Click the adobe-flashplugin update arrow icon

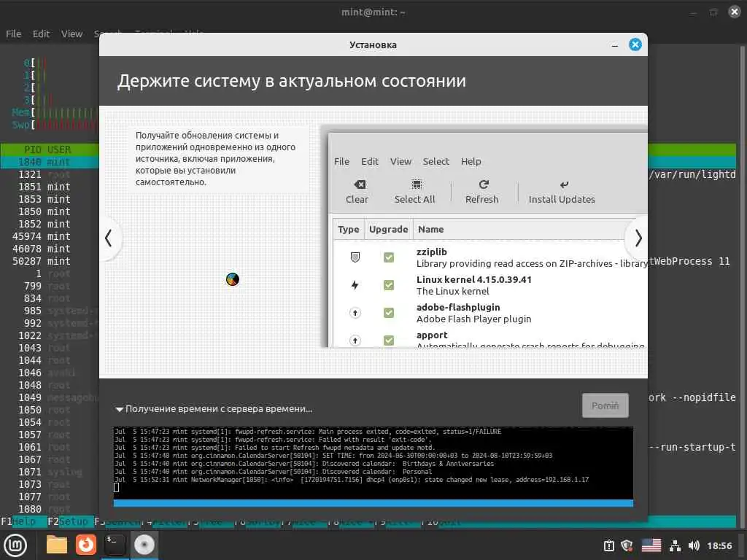[355, 312]
